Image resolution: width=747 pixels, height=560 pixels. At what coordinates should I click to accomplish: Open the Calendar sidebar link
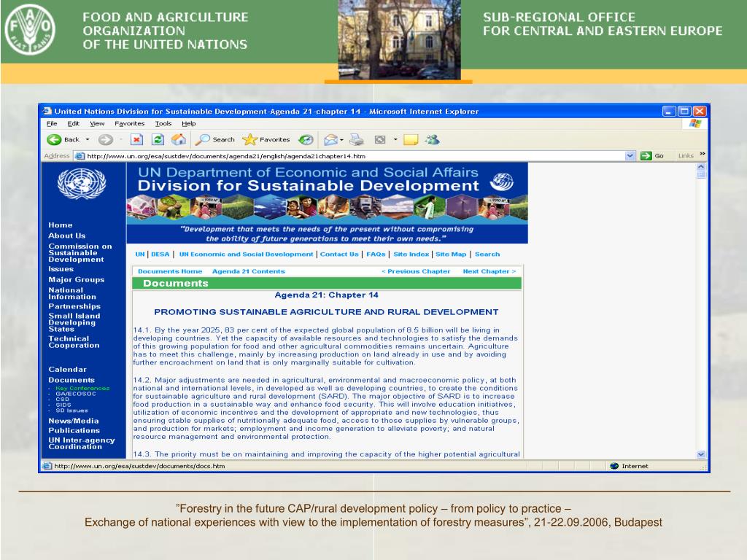pos(68,370)
